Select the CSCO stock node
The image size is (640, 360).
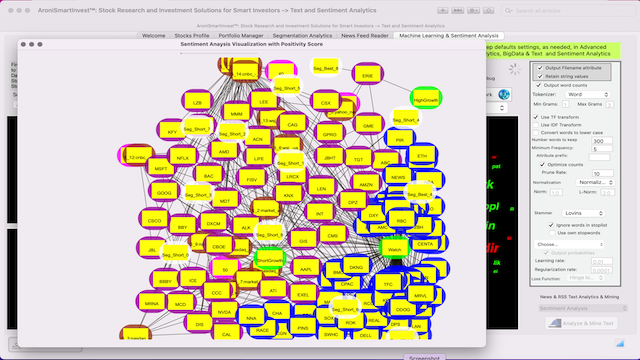[x=154, y=220]
